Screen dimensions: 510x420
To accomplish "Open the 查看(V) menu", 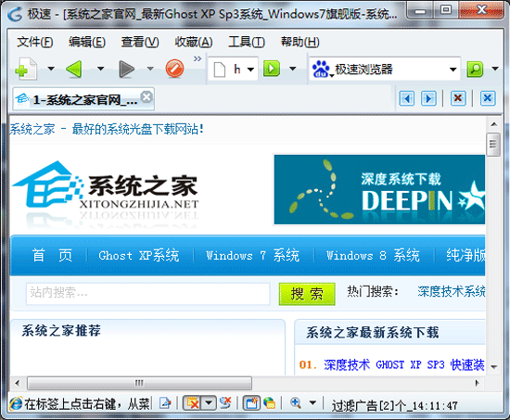I will 140,42.
